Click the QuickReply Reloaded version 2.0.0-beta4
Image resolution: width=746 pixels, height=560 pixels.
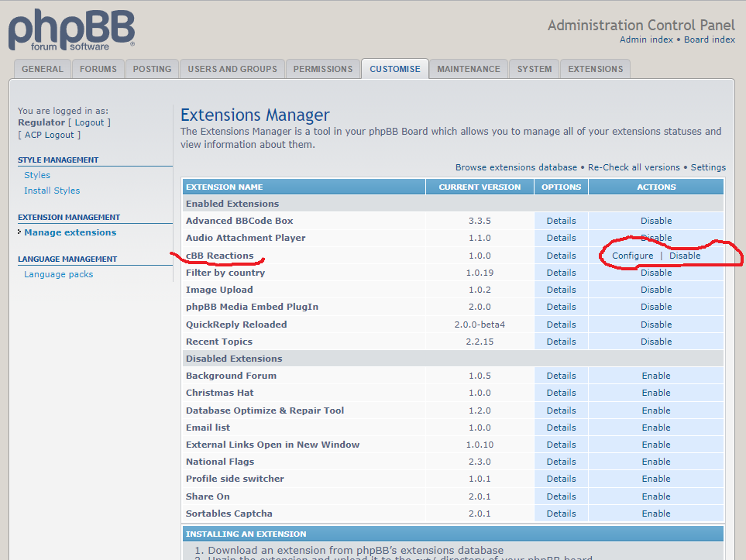pos(480,325)
